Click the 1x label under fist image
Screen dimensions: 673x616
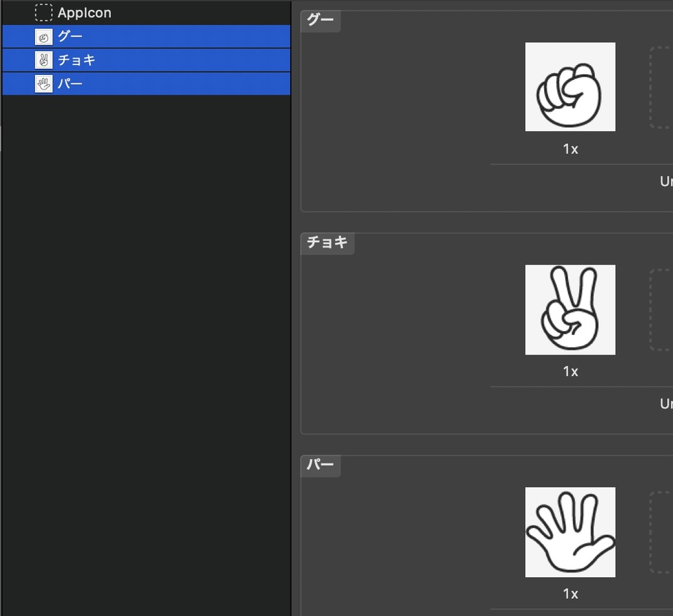tap(570, 149)
